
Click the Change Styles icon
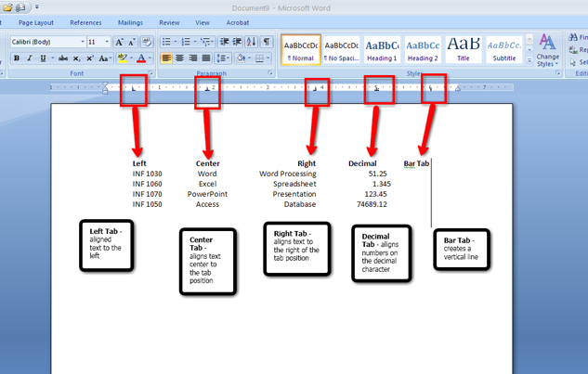(547, 50)
